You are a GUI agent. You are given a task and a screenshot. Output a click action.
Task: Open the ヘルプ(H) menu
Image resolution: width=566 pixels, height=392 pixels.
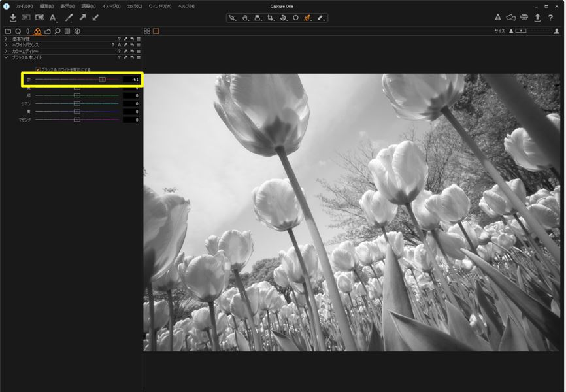click(x=186, y=6)
